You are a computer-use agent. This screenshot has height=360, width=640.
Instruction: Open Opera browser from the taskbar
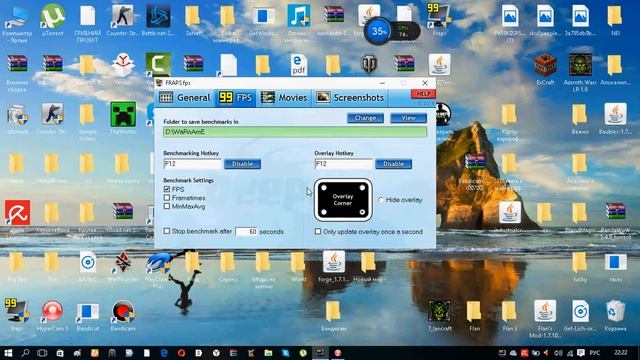pyautogui.click(x=181, y=353)
